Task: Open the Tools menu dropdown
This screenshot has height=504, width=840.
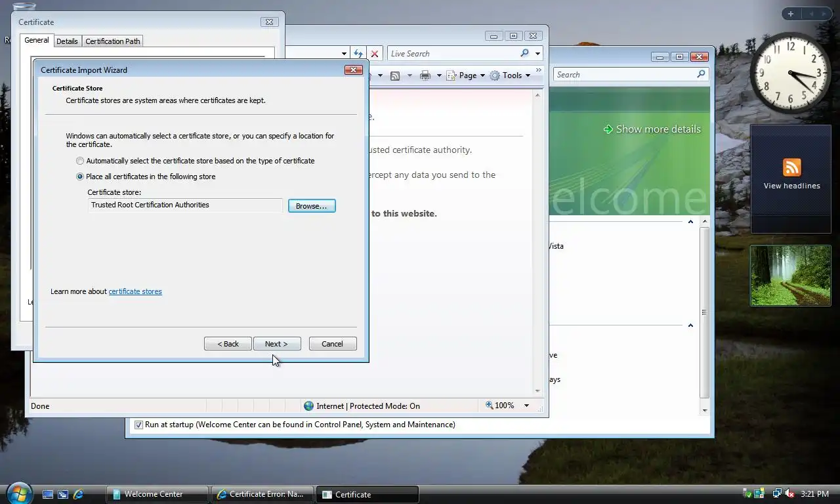Action: (528, 75)
